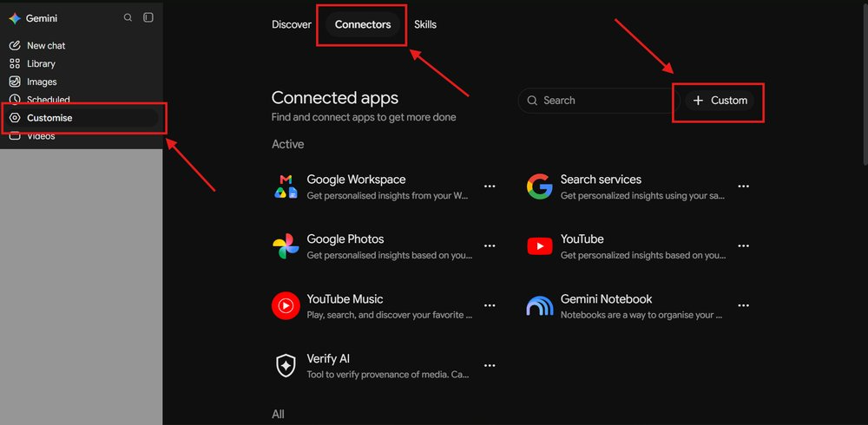Click 'Find and connect apps to get more done'
Screen dimensions: 868x425
pos(364,117)
